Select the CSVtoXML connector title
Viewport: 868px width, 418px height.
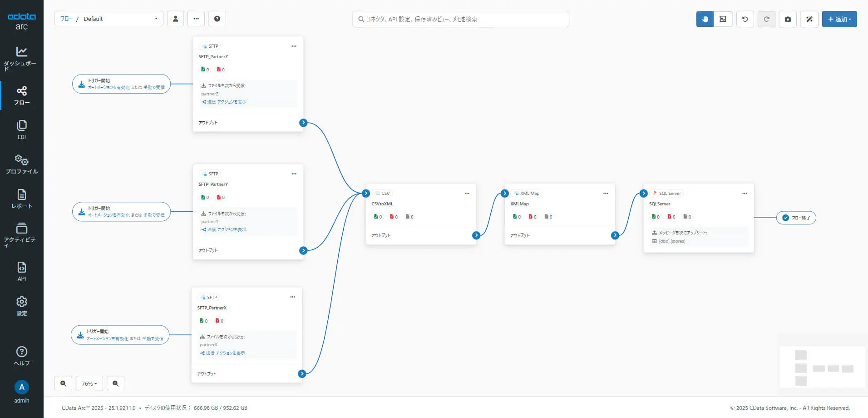(x=382, y=204)
